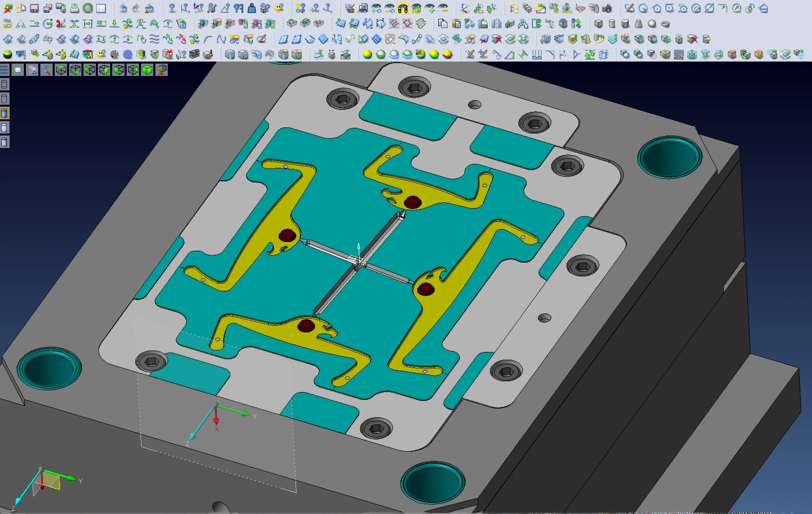The width and height of the screenshot is (812, 514).
Task: Click the Paste clipboard icon
Action: tap(456, 24)
